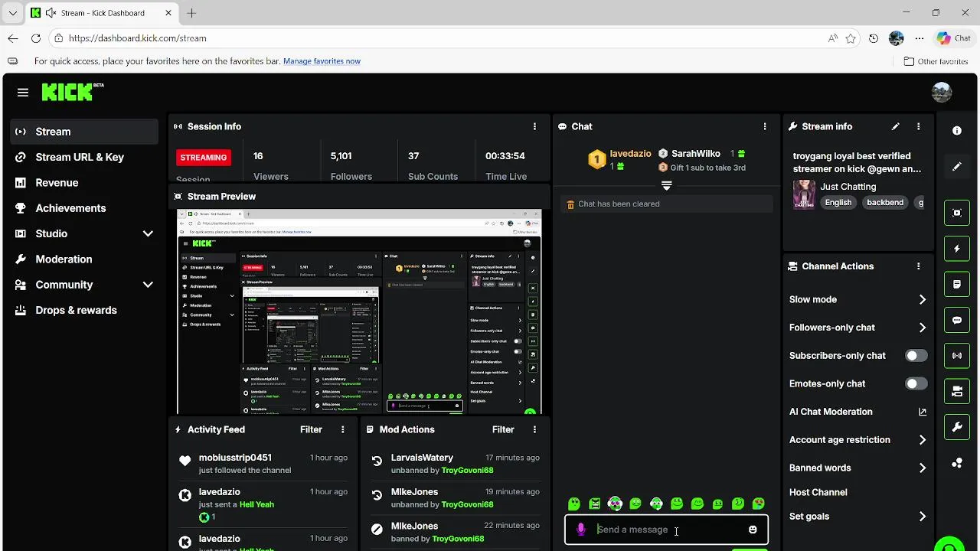Click the three-circles icon in right rail

coord(957,463)
